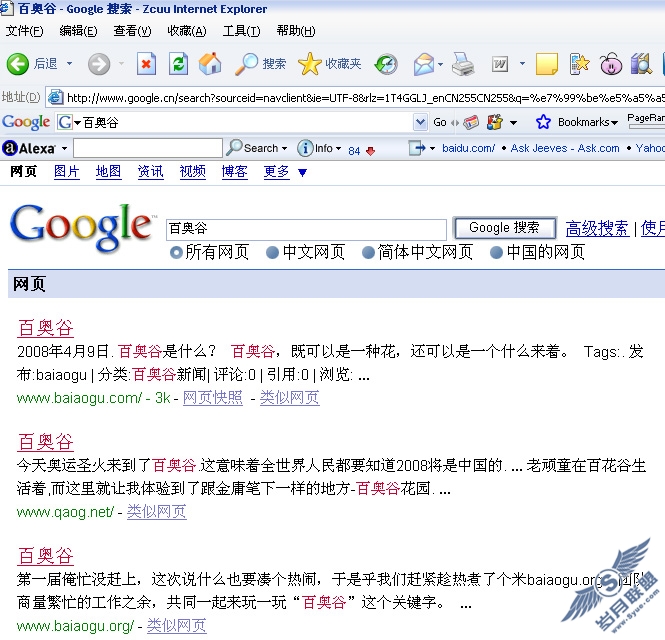The width and height of the screenshot is (665, 640).
Task: Open the 高级搜索 link
Action: pyautogui.click(x=597, y=228)
